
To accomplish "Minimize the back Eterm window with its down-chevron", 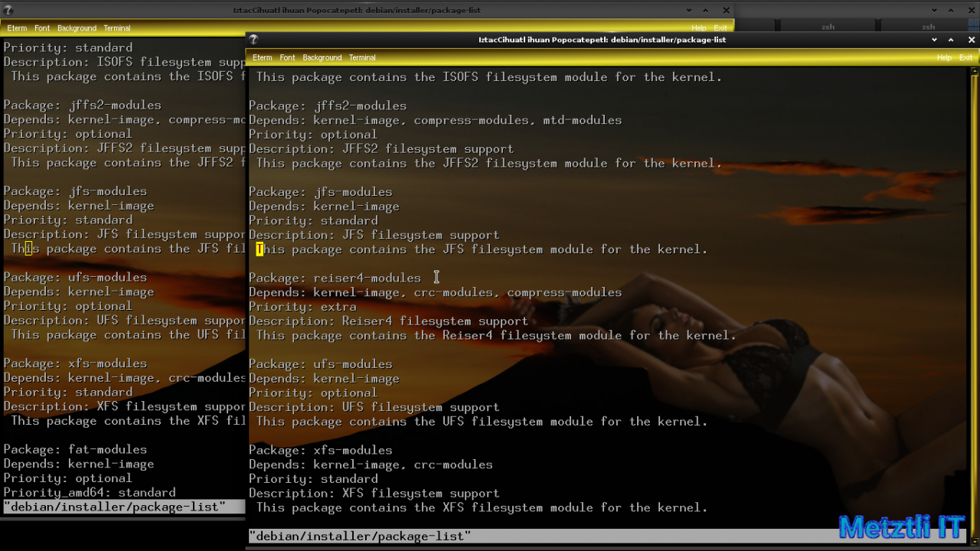I will (x=689, y=11).
